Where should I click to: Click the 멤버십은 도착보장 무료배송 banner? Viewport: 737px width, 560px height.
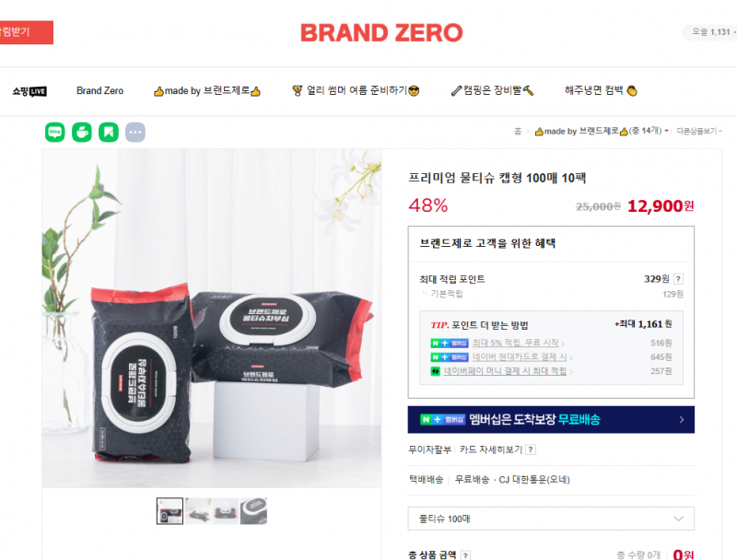point(551,419)
